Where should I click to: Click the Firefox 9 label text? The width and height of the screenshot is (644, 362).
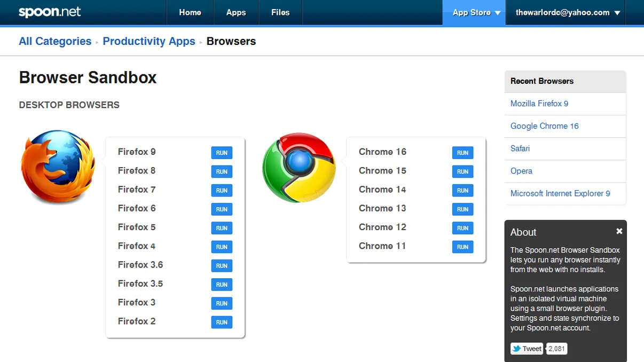pyautogui.click(x=137, y=152)
